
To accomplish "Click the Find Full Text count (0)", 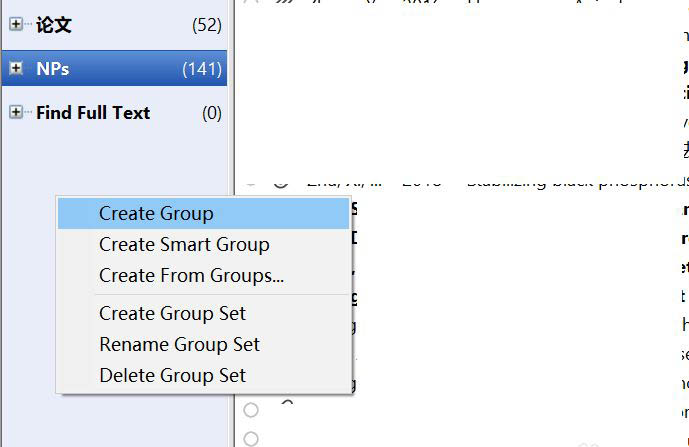I will click(x=212, y=113).
